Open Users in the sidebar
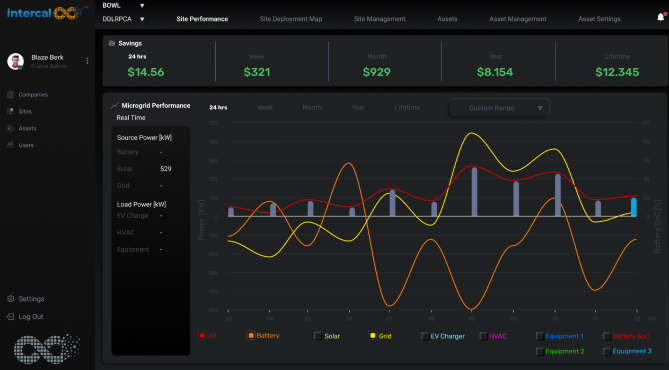This screenshot has width=669, height=370. click(x=26, y=145)
